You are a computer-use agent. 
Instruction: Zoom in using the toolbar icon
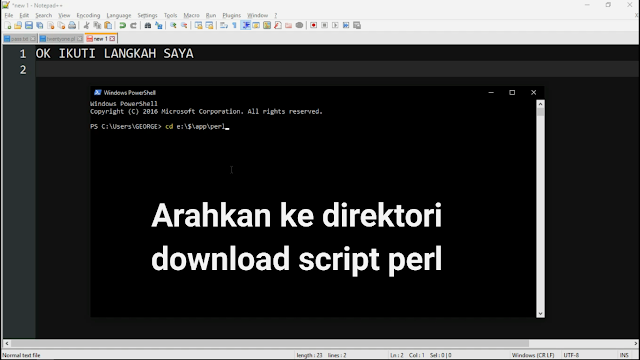click(x=173, y=25)
